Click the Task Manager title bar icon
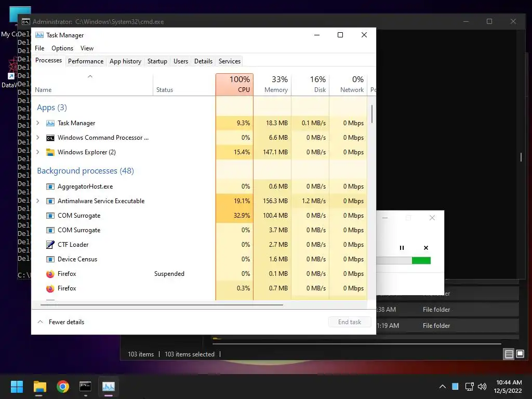The width and height of the screenshot is (532, 399). (39, 35)
